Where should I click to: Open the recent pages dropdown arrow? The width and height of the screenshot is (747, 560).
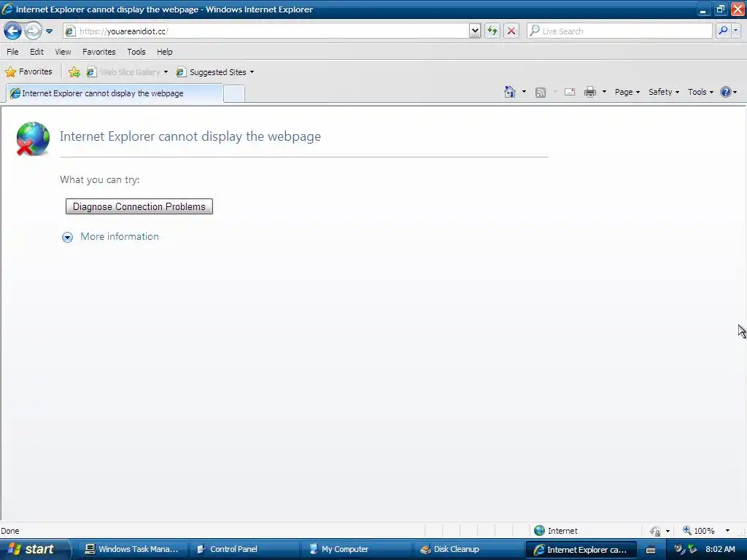point(49,31)
